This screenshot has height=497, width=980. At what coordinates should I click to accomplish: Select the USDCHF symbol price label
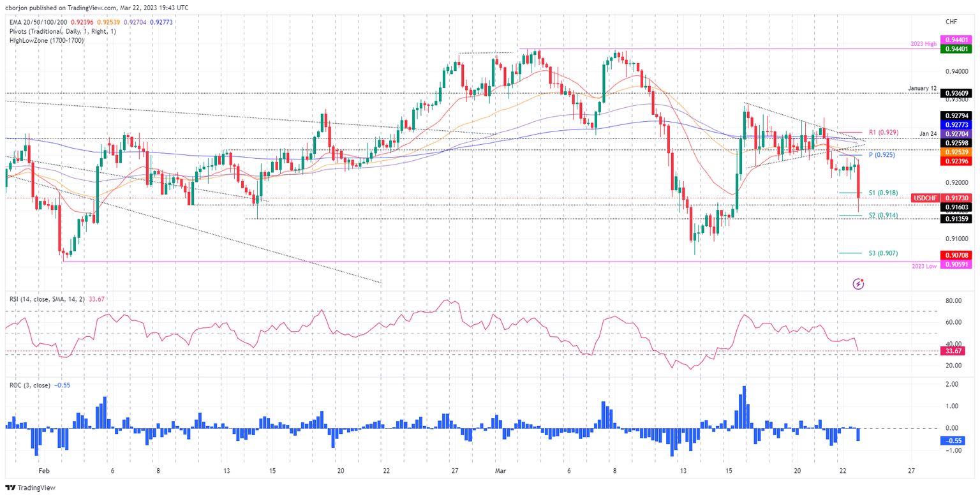tap(924, 198)
